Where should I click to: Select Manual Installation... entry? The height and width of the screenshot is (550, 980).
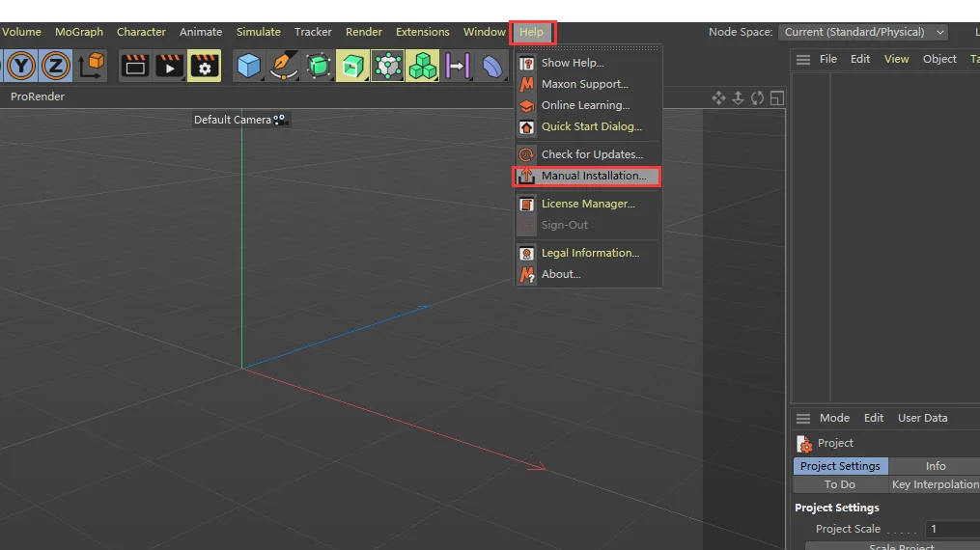(x=587, y=176)
